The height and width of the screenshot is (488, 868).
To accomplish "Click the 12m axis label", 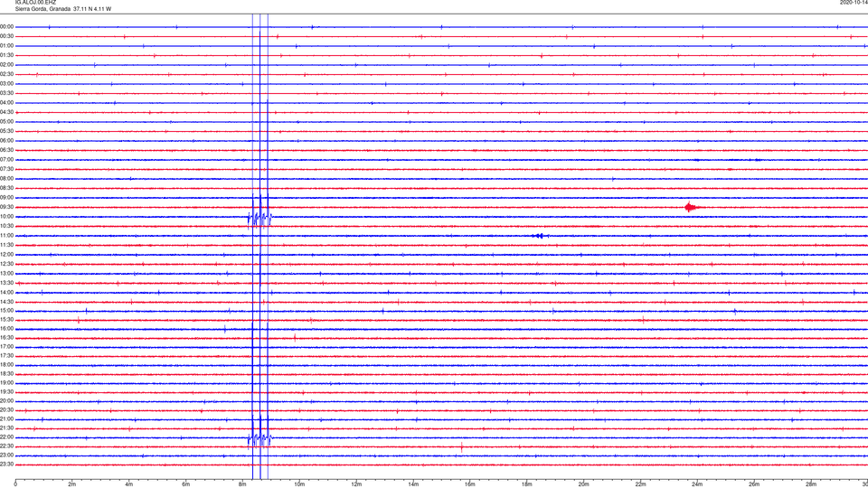I will pos(356,484).
